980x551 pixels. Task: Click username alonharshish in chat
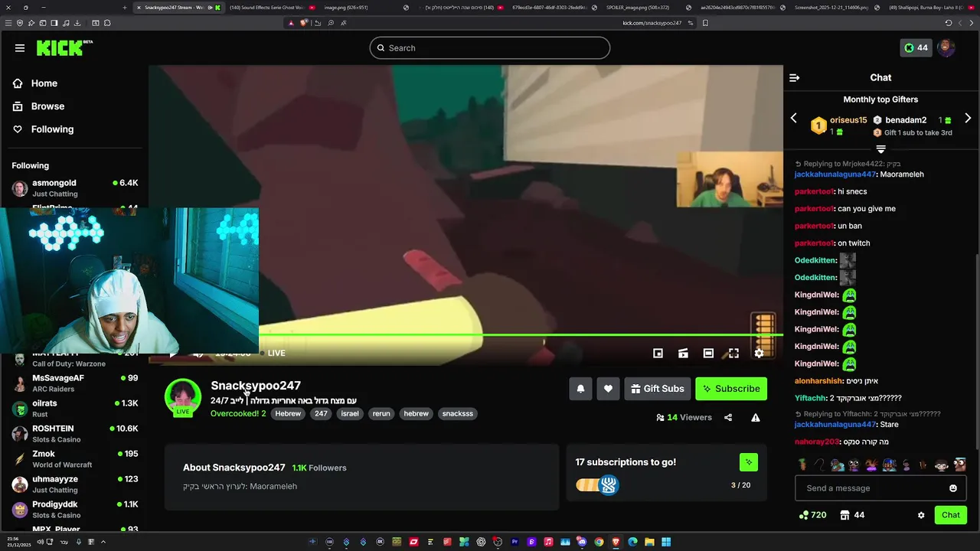pos(818,381)
